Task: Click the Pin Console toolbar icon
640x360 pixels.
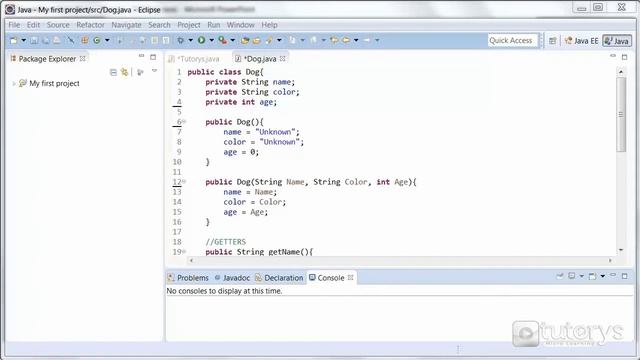Action: 560,276
